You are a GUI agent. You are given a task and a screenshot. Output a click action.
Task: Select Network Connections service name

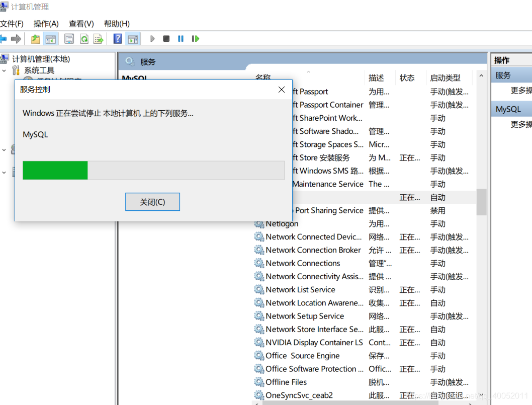[303, 263]
